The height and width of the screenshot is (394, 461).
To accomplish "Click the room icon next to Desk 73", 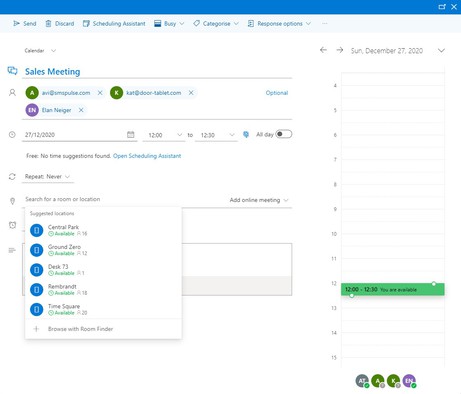I will click(37, 270).
